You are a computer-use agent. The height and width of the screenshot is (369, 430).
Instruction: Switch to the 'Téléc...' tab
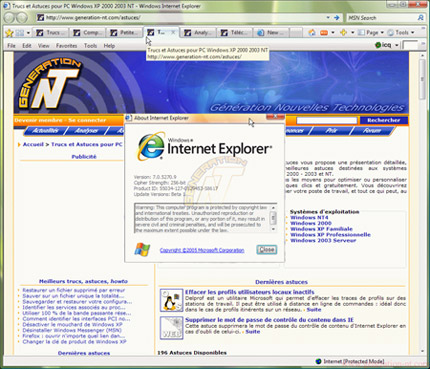coord(235,33)
